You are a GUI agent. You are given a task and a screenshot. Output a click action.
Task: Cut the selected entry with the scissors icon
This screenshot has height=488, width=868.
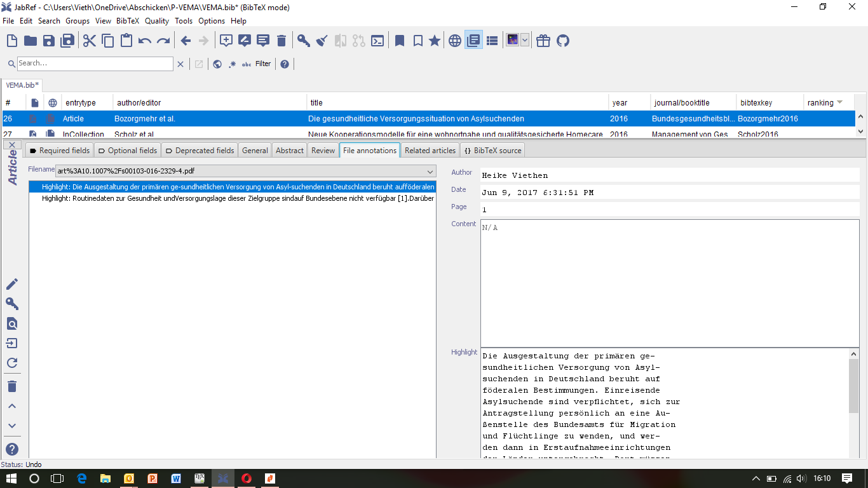click(90, 41)
